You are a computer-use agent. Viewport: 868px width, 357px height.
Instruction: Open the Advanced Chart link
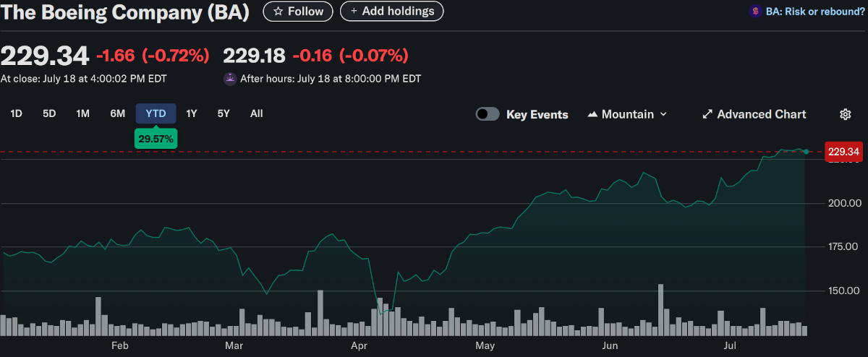click(754, 114)
